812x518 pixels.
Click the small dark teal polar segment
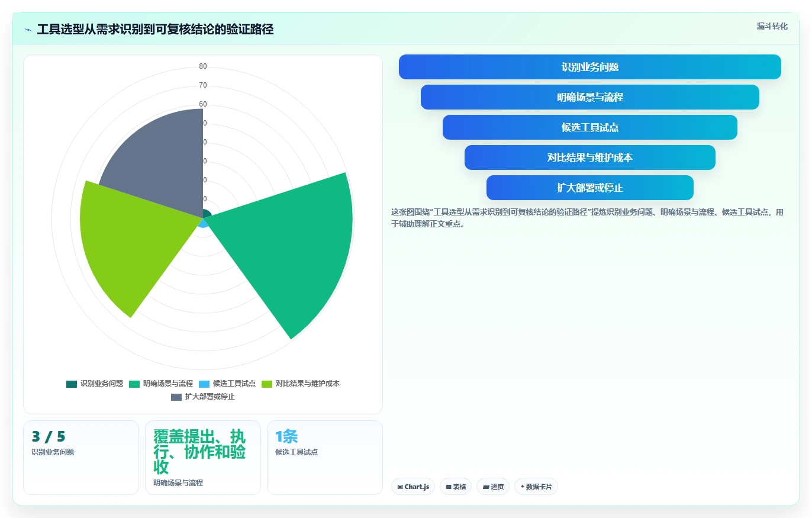tap(207, 214)
